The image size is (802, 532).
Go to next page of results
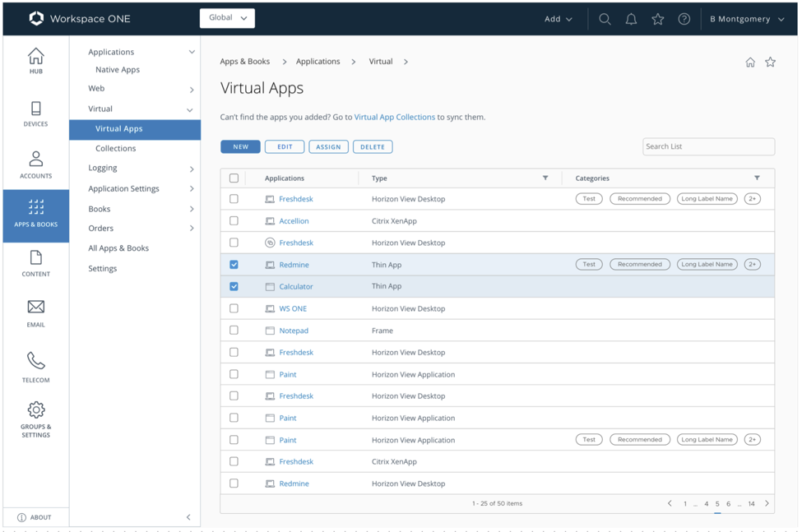coord(767,503)
